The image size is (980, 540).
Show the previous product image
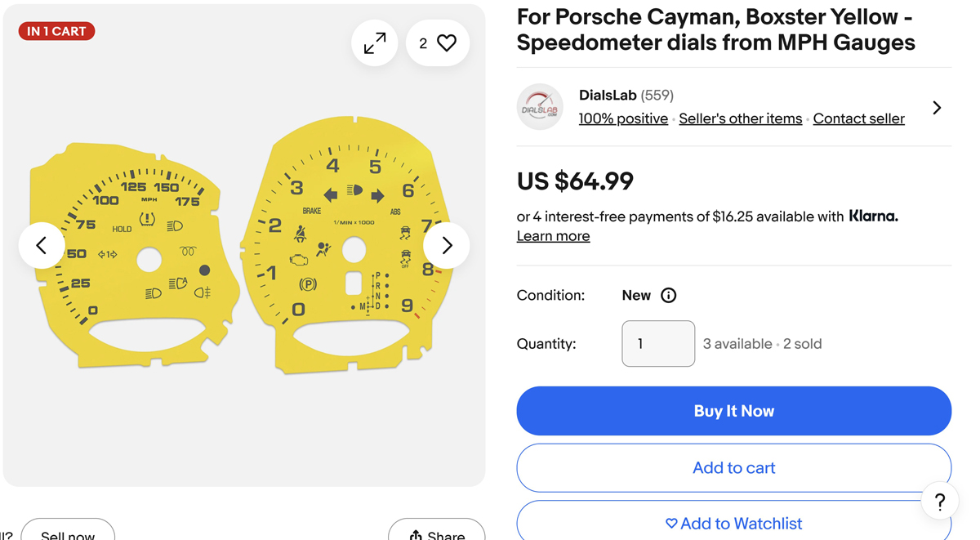pos(42,245)
